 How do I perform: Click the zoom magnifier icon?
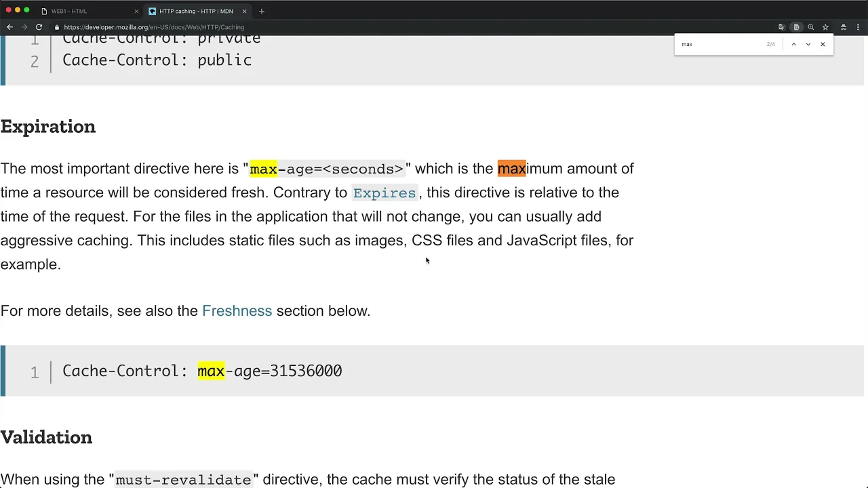tap(810, 27)
